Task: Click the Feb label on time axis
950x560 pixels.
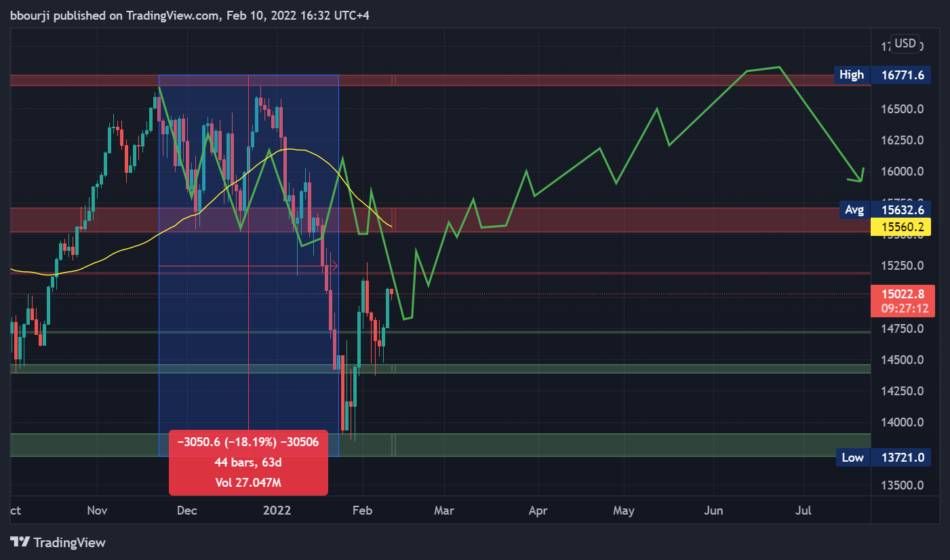Action: click(x=363, y=510)
